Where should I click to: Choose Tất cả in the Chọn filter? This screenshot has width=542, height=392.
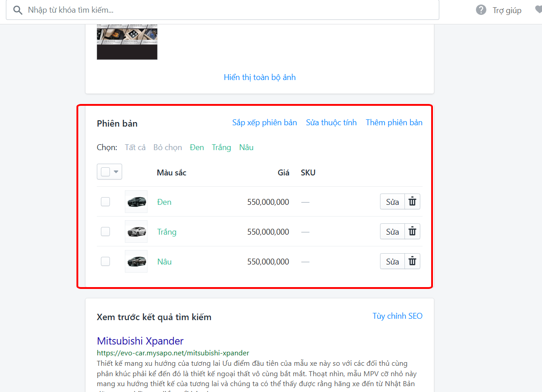click(x=135, y=147)
